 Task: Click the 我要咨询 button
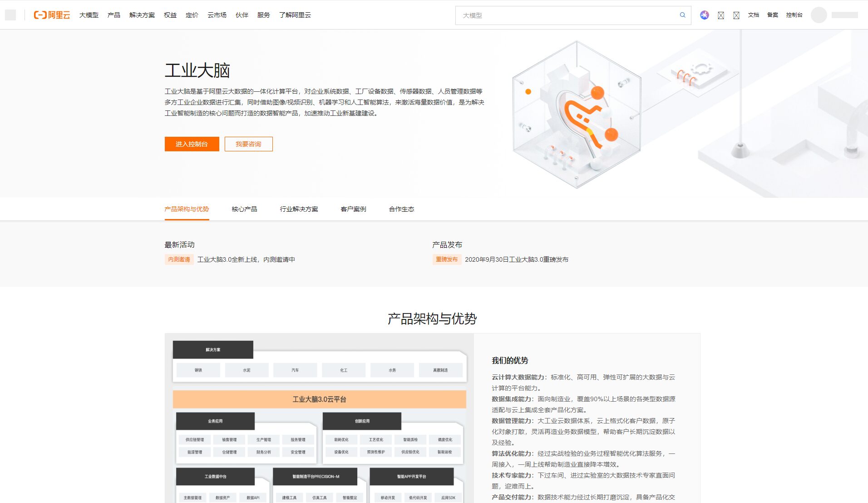coord(248,144)
